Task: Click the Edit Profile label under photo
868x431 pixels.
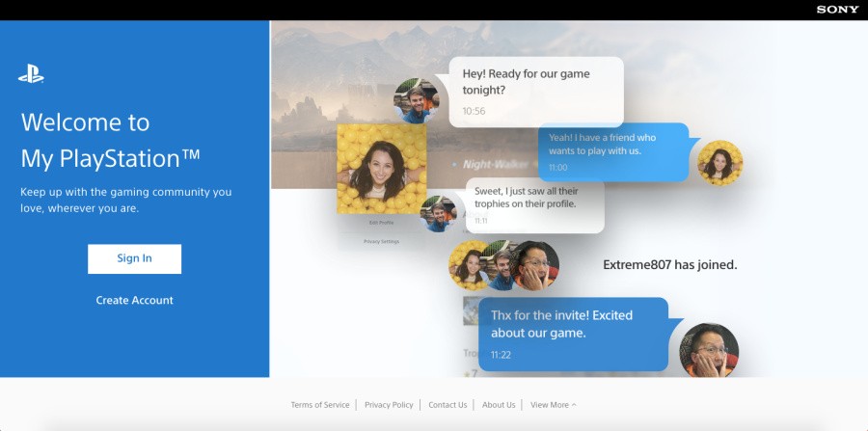Action: click(381, 223)
